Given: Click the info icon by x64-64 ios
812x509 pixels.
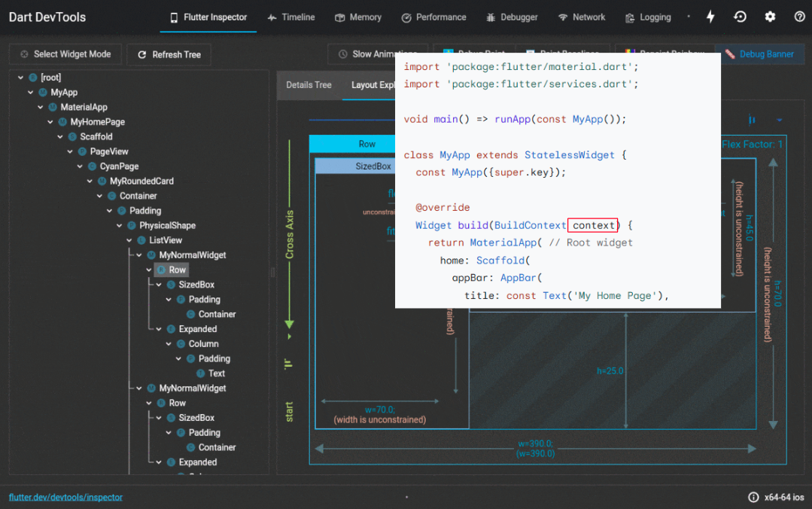Looking at the screenshot, I should click(x=753, y=497).
